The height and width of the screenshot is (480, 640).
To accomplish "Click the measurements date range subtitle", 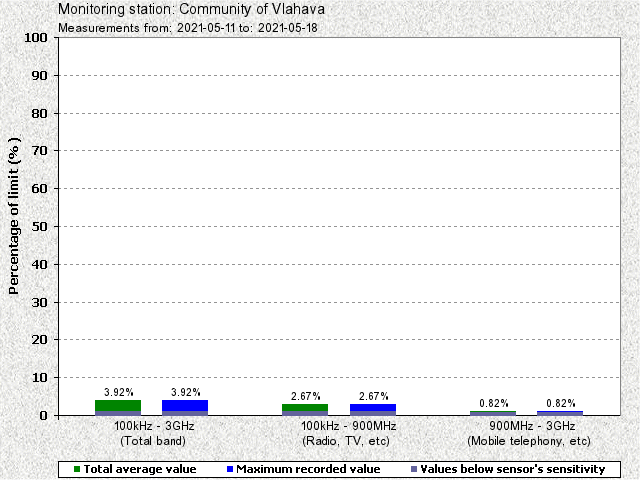I will tap(188, 28).
